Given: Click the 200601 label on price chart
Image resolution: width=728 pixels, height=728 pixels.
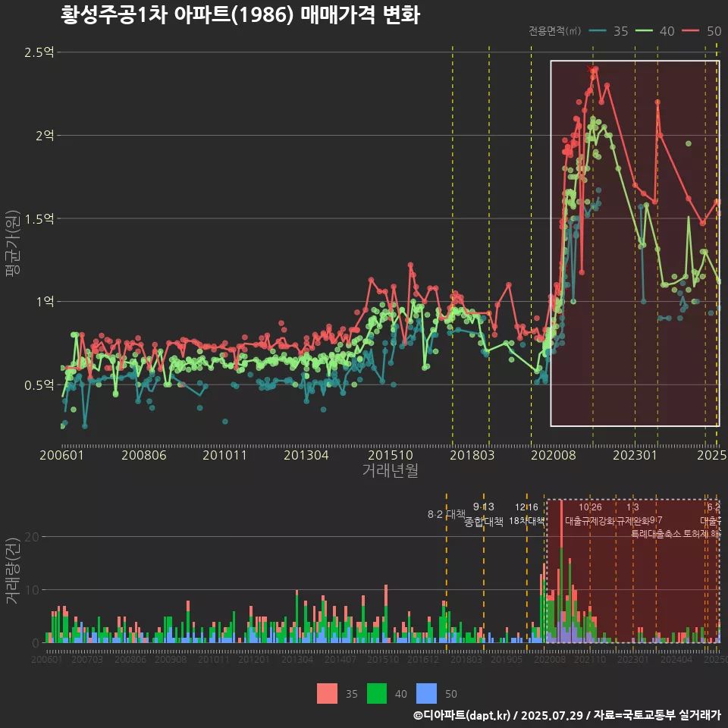Looking at the screenshot, I should pos(61,455).
